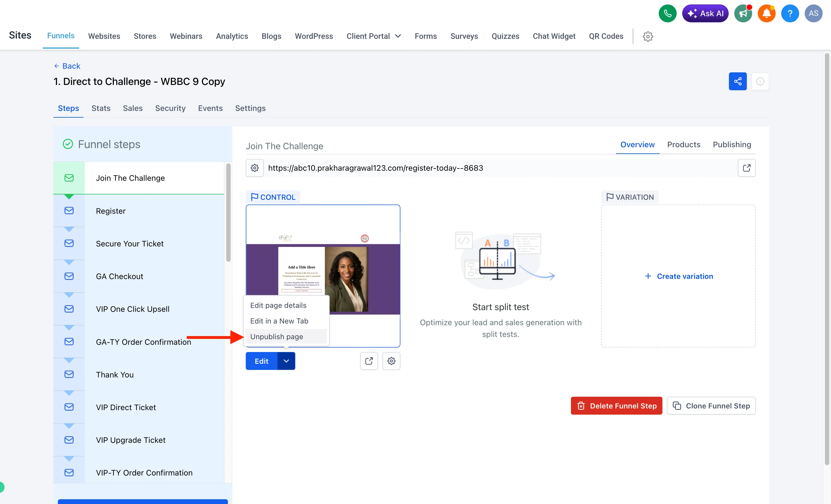Choose Unpublish page from menu
The width and height of the screenshot is (831, 504).
click(x=286, y=337)
